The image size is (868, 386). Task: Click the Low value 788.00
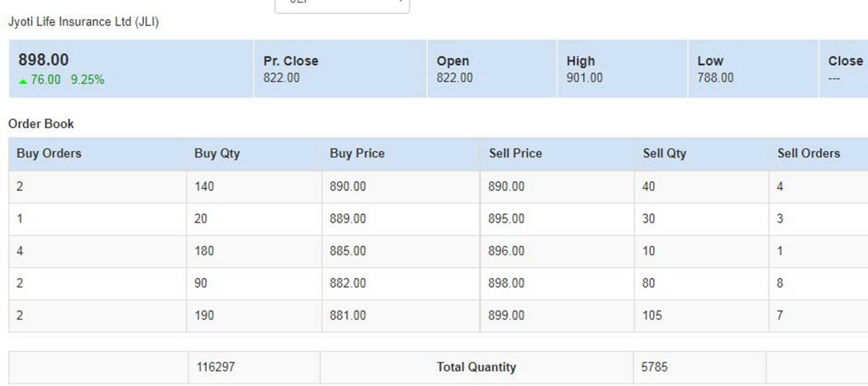click(715, 77)
